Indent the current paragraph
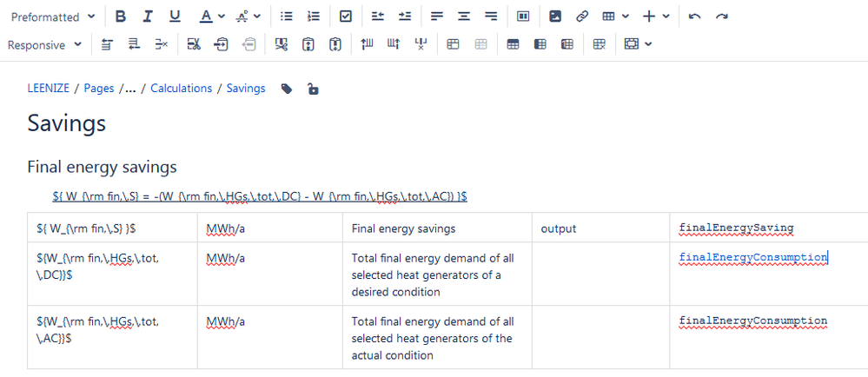This screenshot has height=377, width=868. 405,17
